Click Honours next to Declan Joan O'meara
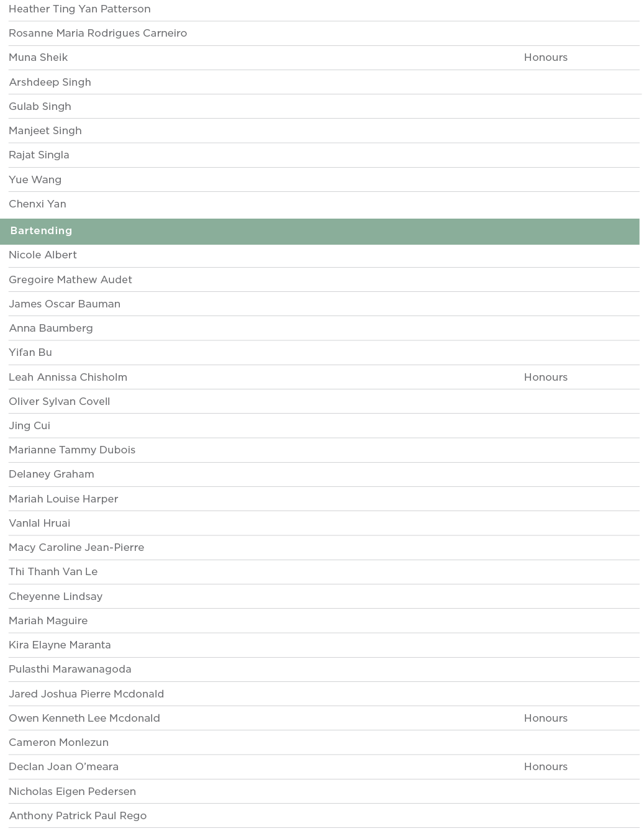Image resolution: width=644 pixels, height=831 pixels. [545, 767]
